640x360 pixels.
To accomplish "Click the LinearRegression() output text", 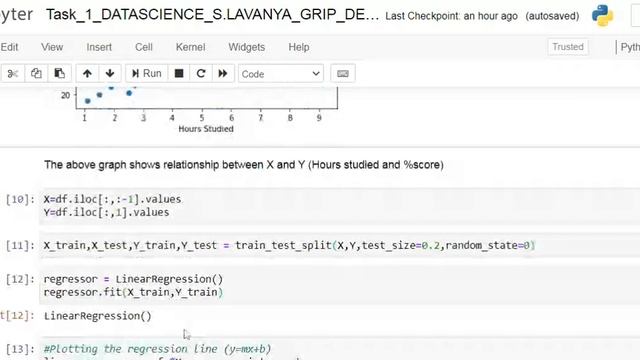I will [98, 316].
